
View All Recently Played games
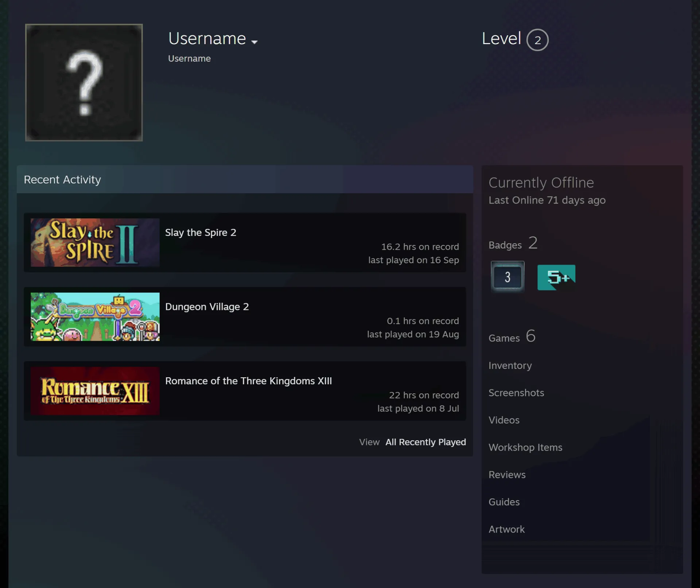pos(425,442)
